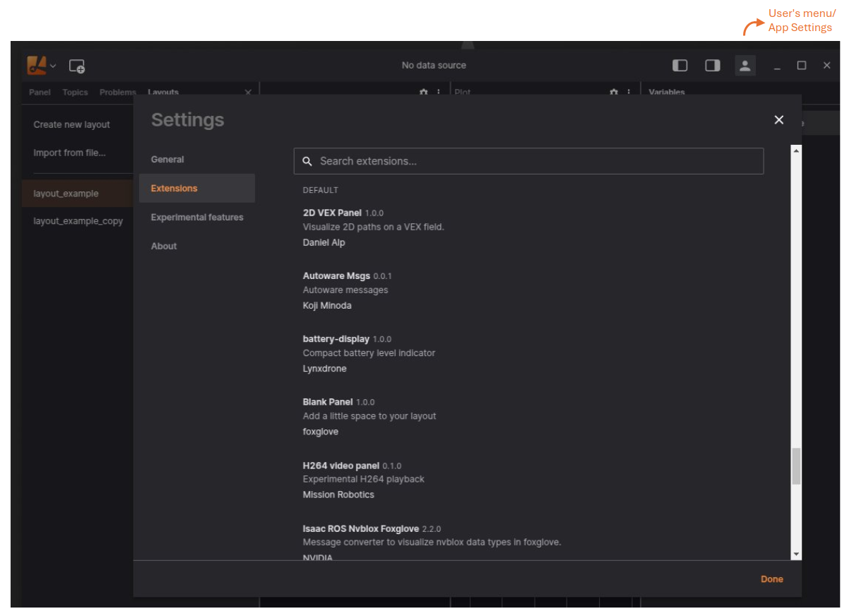
Task: Switch to the Panel sidebar tab
Action: (40, 93)
